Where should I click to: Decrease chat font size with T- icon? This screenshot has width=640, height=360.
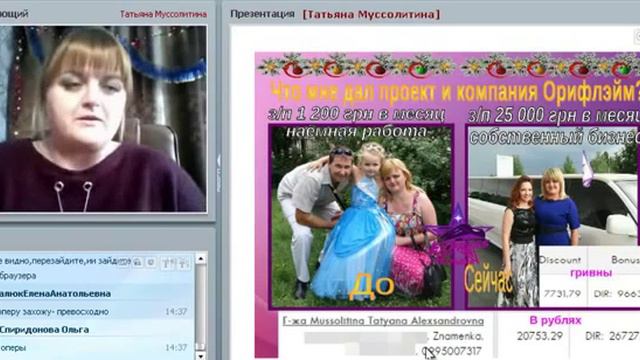(x=183, y=263)
